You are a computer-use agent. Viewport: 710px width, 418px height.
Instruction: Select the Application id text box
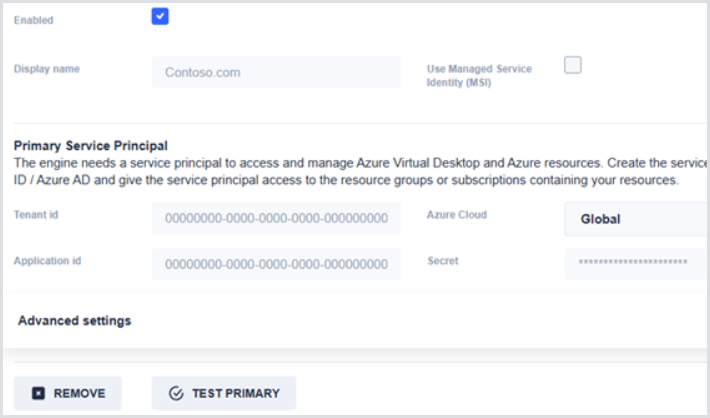coord(276,264)
